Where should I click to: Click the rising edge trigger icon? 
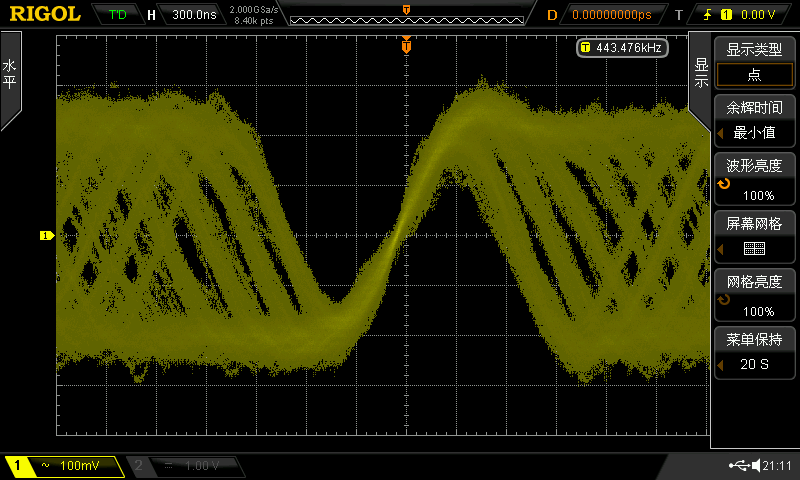tap(707, 15)
